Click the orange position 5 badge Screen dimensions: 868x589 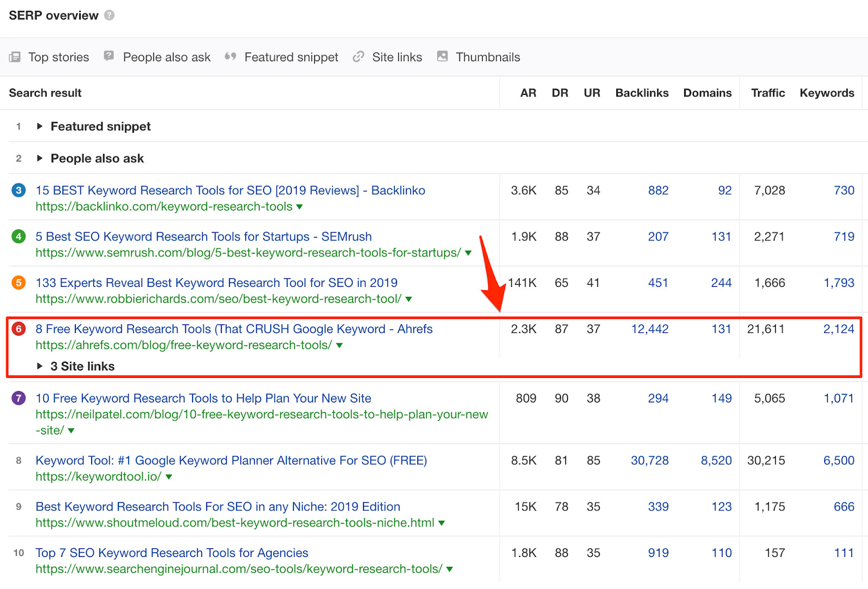point(18,283)
